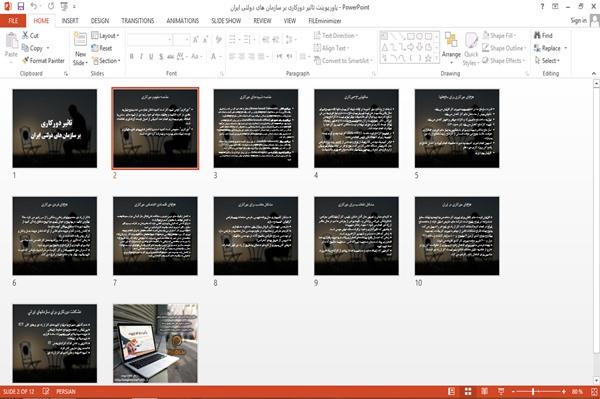Open the Select dropdown in Editing group
Viewport: 600px width, 399px height.
tap(548, 61)
